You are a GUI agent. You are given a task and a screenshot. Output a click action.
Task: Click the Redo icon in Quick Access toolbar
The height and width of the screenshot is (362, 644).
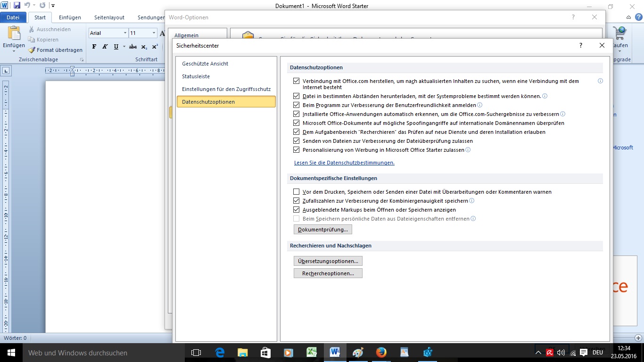pos(42,6)
